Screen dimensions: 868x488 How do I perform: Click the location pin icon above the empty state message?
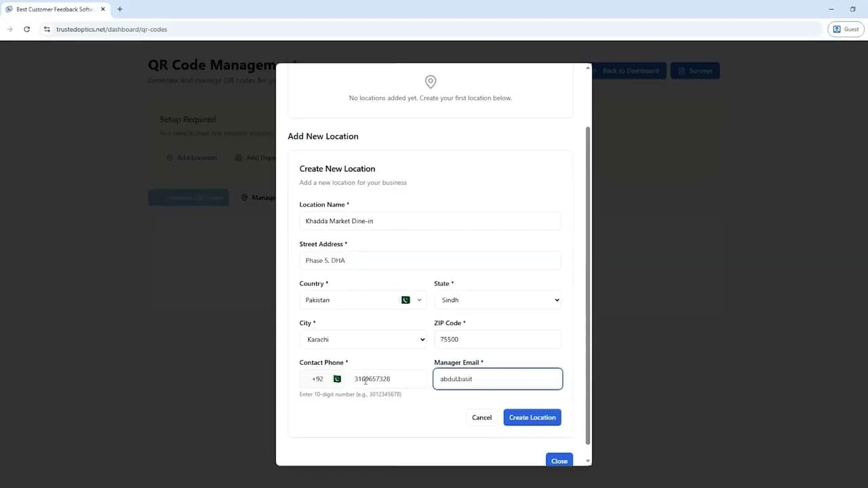pyautogui.click(x=430, y=81)
